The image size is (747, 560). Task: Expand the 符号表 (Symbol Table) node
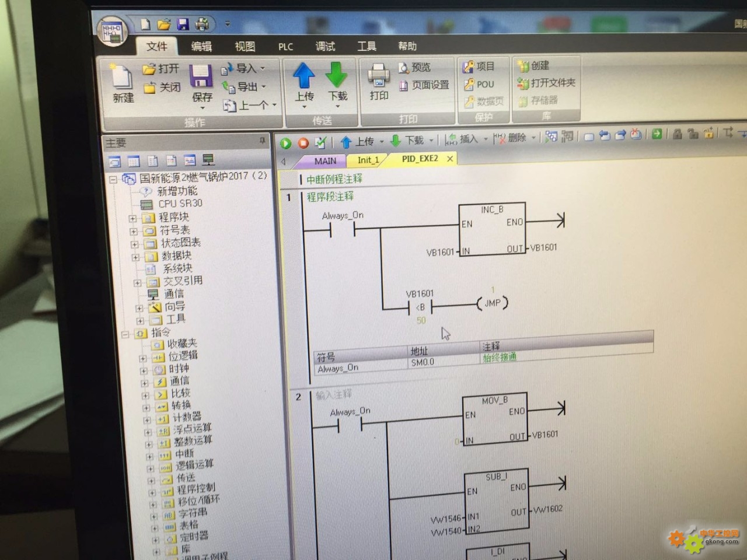click(x=134, y=232)
